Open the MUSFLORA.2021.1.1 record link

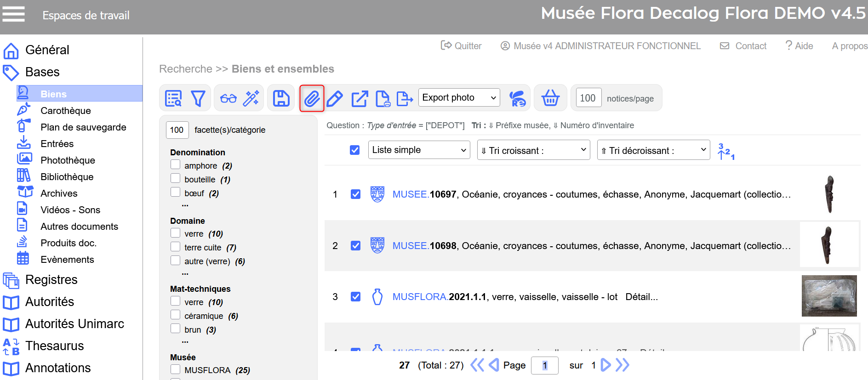click(x=439, y=297)
